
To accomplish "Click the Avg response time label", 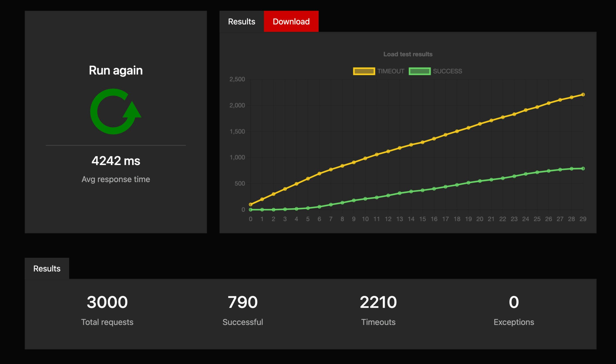I will point(116,179).
